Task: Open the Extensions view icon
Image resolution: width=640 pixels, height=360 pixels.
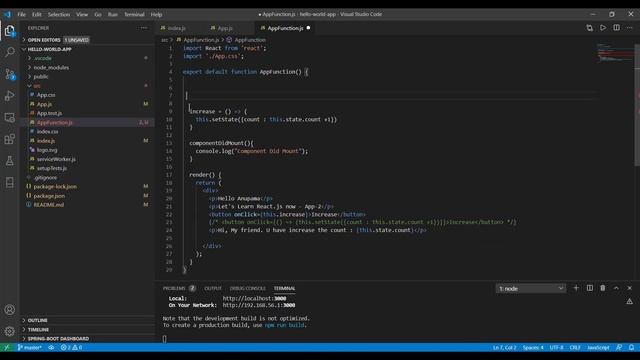Action: (x=10, y=139)
